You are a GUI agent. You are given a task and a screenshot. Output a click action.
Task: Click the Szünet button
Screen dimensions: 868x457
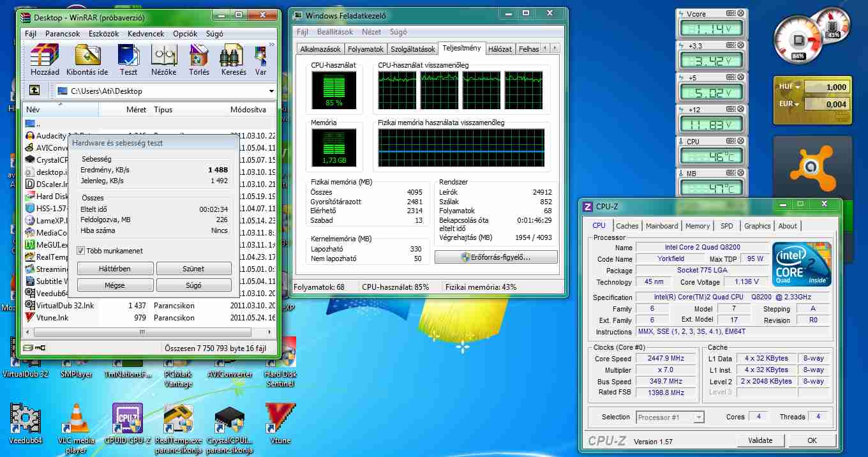click(194, 269)
